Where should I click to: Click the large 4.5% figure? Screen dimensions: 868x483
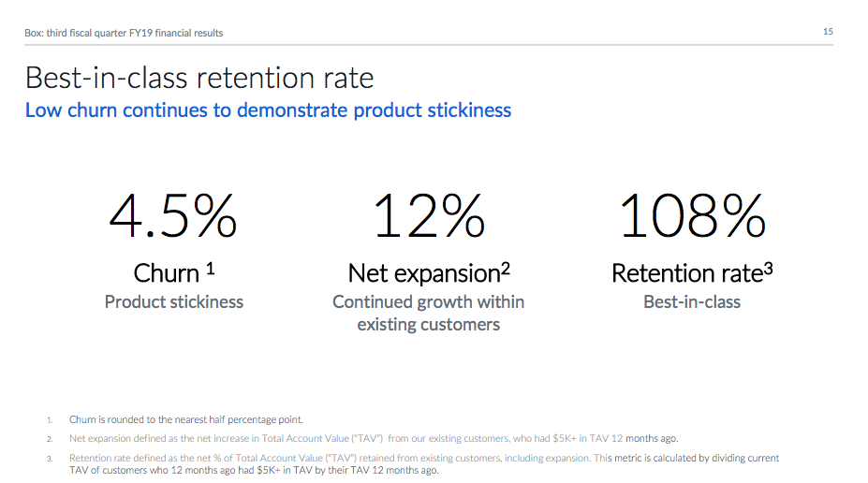[173, 215]
